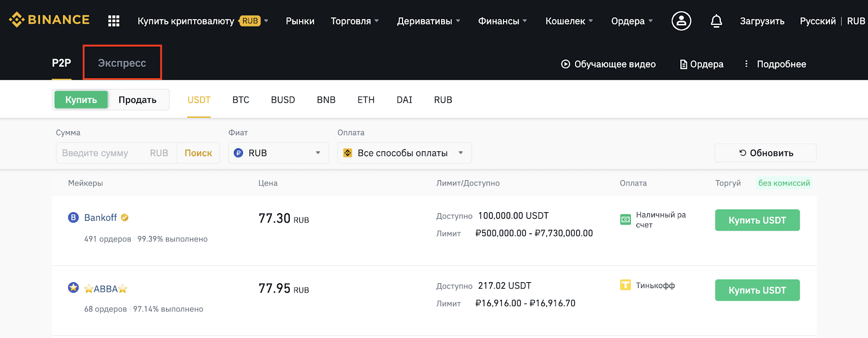Click the Tinkoff payment icon
Image resolution: width=868 pixels, height=338 pixels.
click(626, 285)
